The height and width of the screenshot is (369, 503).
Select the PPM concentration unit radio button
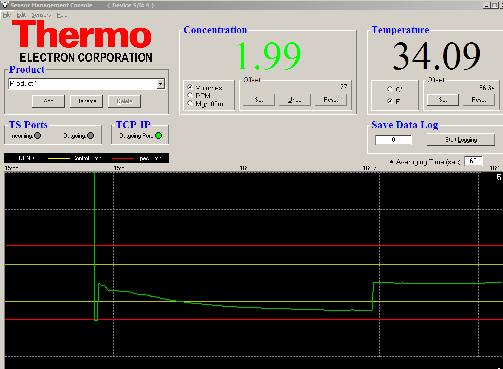pyautogui.click(x=190, y=95)
